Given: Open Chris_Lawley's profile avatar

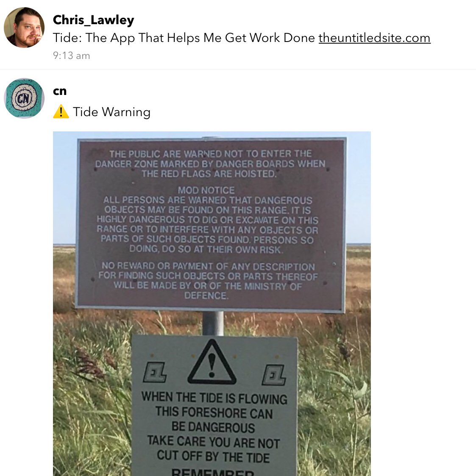Looking at the screenshot, I should coord(24,28).
